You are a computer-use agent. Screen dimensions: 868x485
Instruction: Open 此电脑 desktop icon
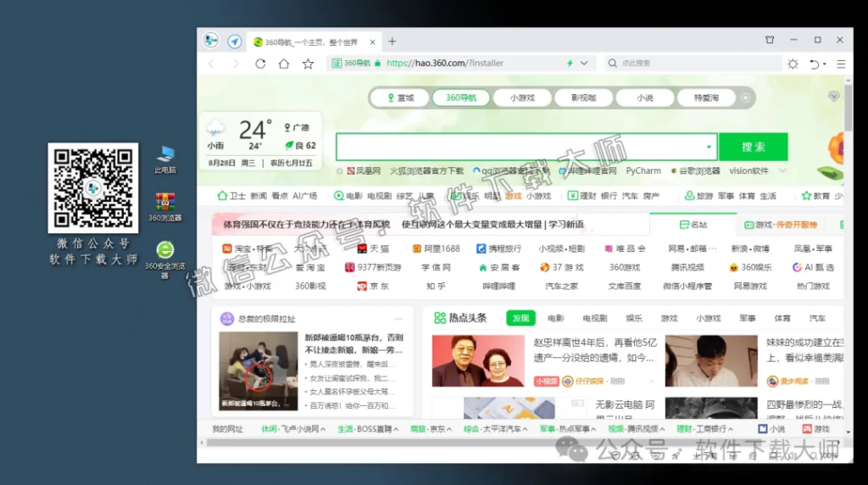[165, 159]
